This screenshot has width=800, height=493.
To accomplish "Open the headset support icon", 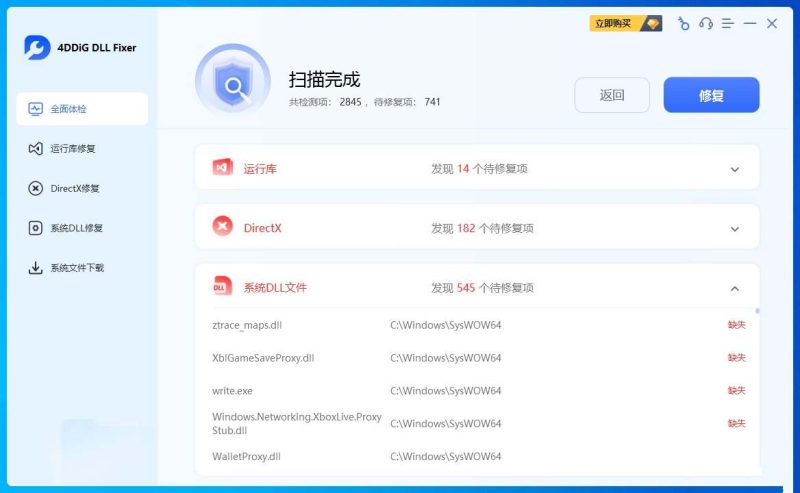I will [x=706, y=23].
